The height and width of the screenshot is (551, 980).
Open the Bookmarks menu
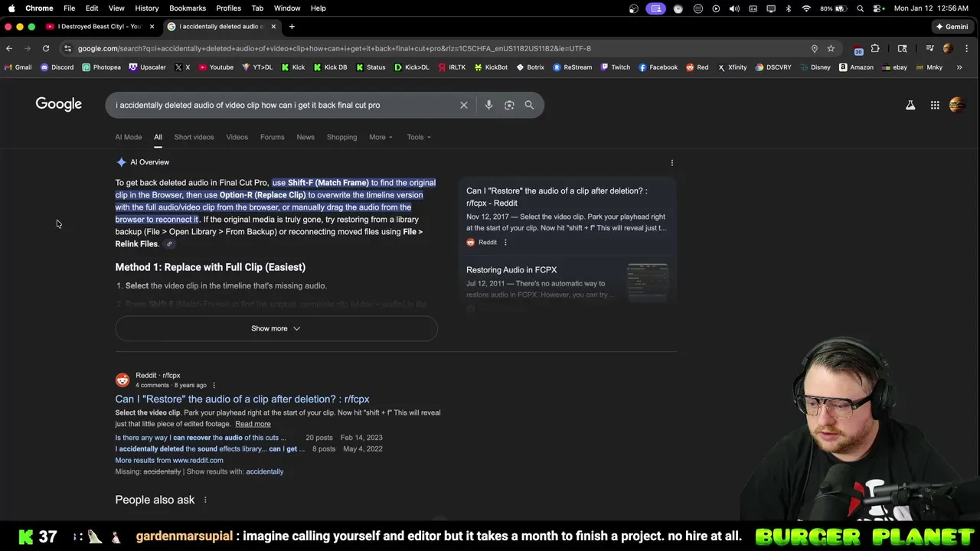point(188,8)
